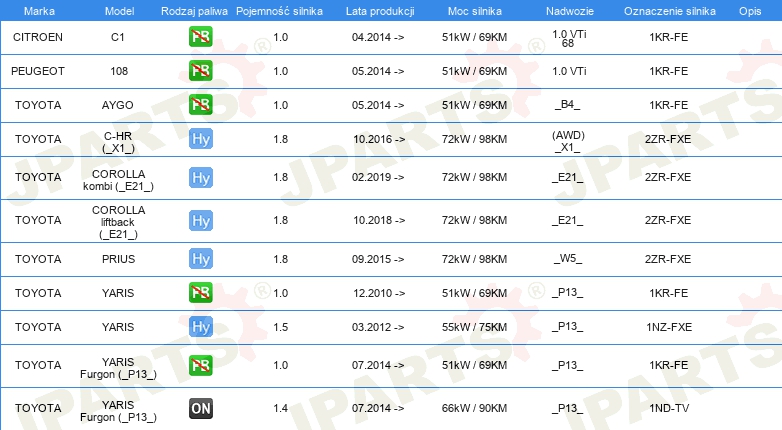Click the 55kW / 75KM engine power cell

pyautogui.click(x=474, y=327)
